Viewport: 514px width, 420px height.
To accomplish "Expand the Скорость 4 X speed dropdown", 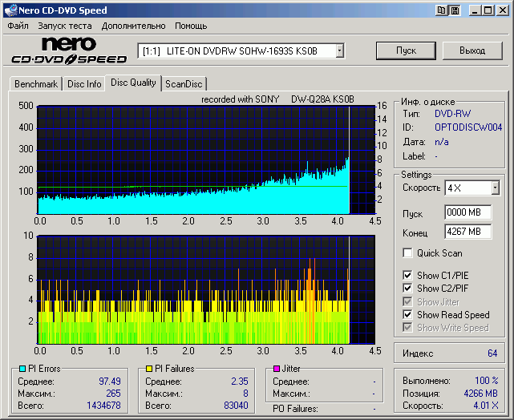I will pos(495,188).
